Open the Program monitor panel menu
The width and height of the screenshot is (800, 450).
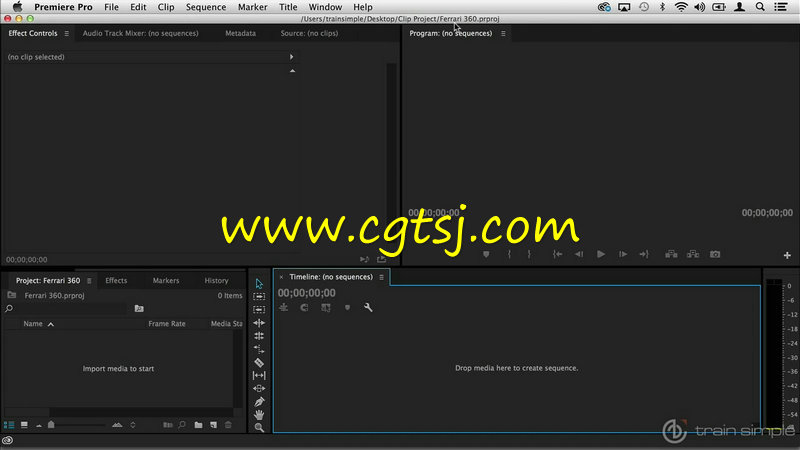point(503,34)
